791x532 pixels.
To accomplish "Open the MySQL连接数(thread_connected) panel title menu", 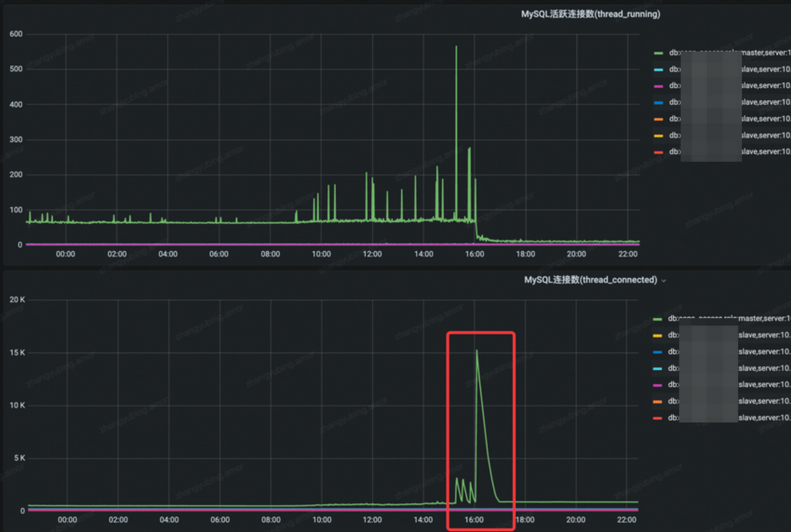I will point(591,280).
